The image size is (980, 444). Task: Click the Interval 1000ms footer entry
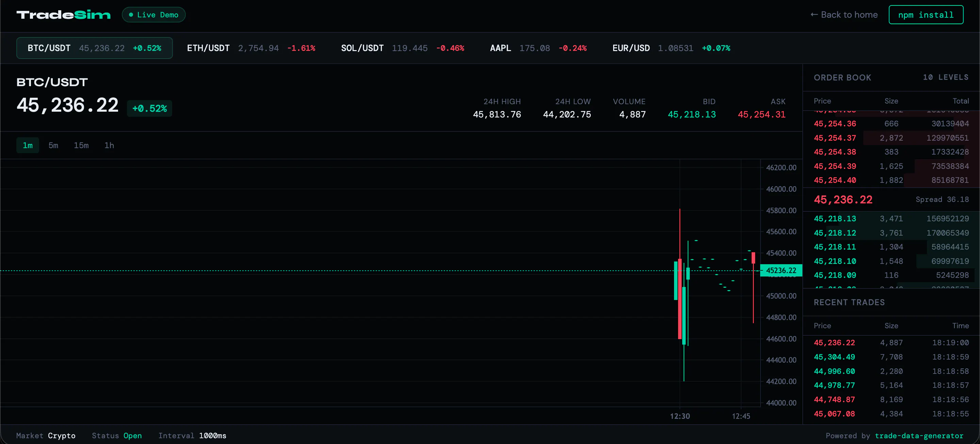click(192, 435)
